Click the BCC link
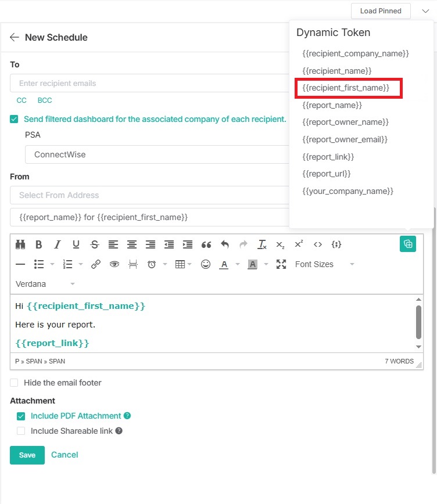 (45, 100)
